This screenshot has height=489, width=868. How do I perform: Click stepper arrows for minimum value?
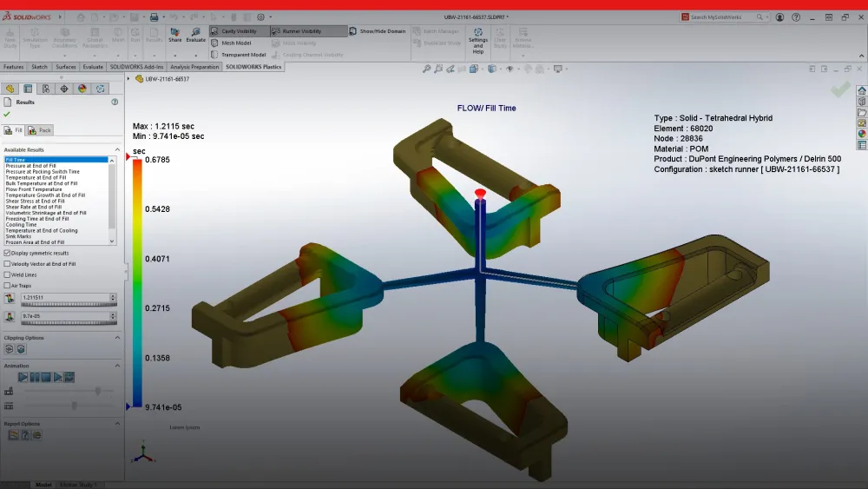[x=113, y=316]
